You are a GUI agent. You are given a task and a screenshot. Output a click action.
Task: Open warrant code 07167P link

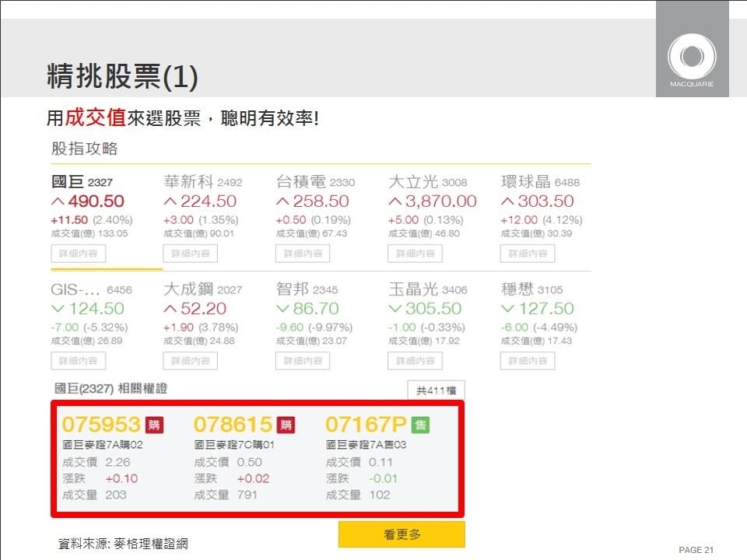click(x=366, y=425)
